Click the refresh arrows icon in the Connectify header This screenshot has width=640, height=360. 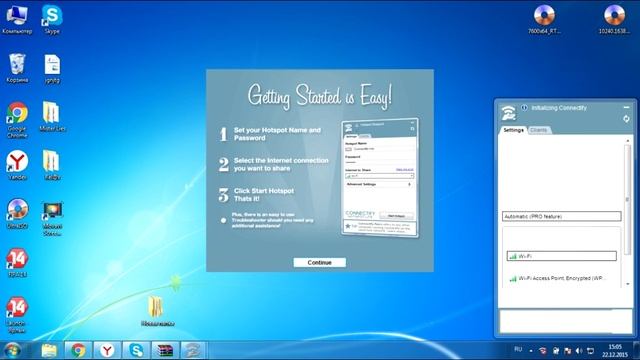coord(626,119)
